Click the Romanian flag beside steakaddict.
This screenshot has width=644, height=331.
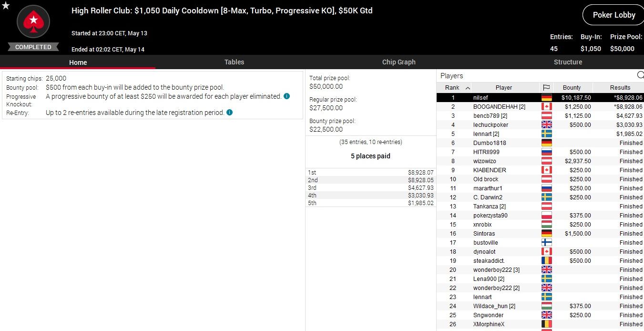546,261
